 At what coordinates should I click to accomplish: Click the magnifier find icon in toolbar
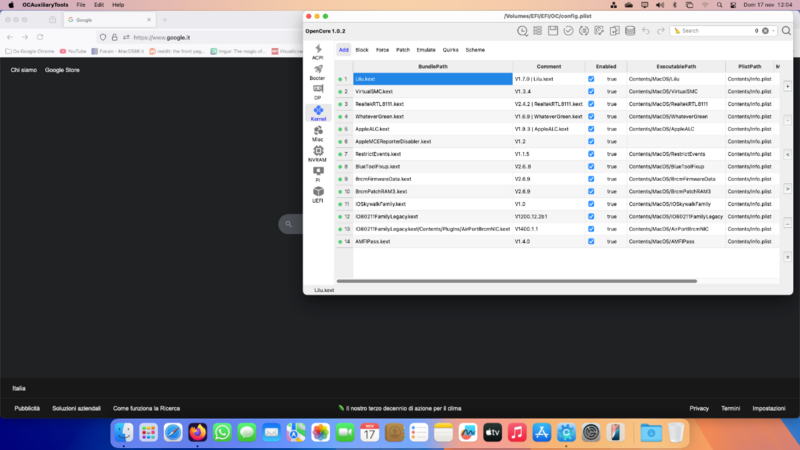point(786,31)
